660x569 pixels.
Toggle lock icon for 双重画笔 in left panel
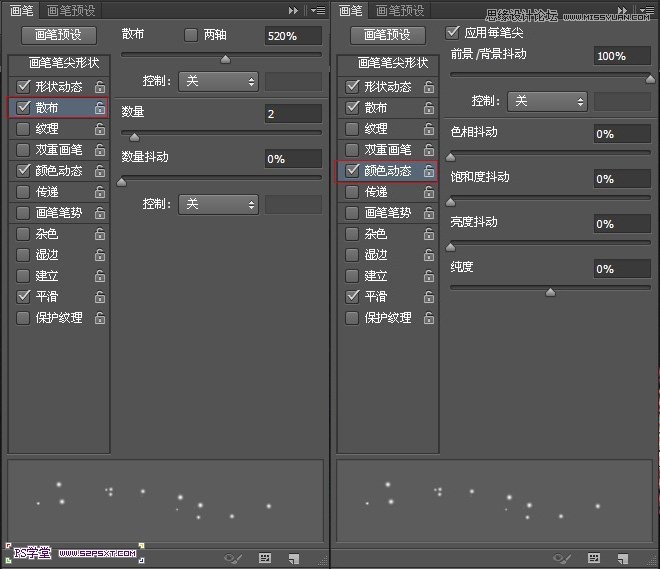[x=100, y=150]
